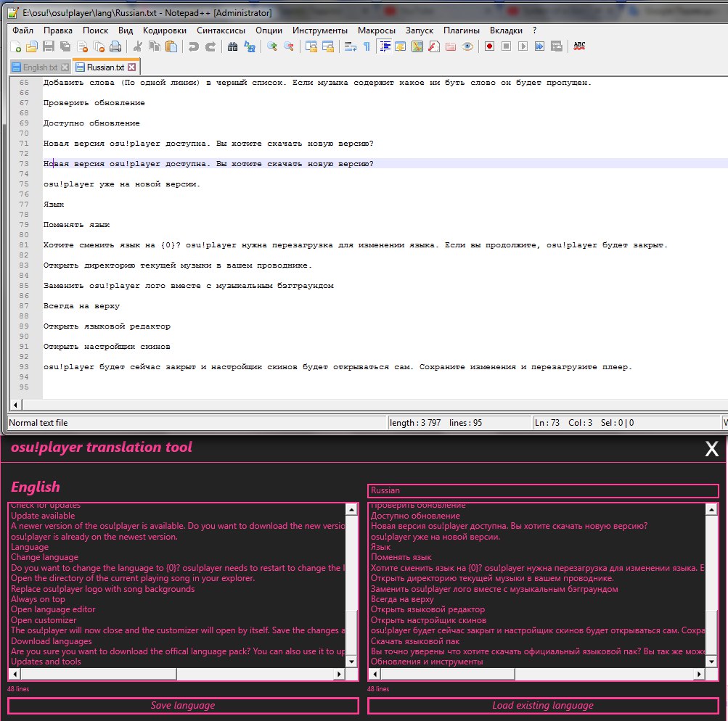Image resolution: width=728 pixels, height=721 pixels.
Task: Click the Russian list scroll-down arrow
Action: click(711, 662)
